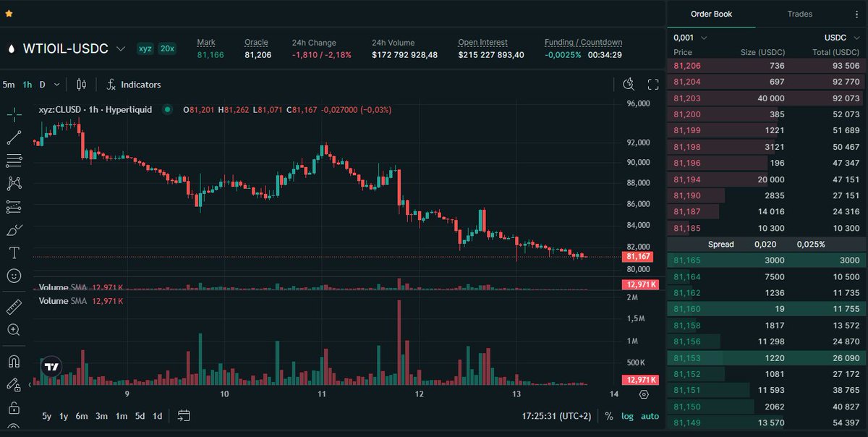
Task: Click the ask price 81,203 row
Action: point(767,98)
